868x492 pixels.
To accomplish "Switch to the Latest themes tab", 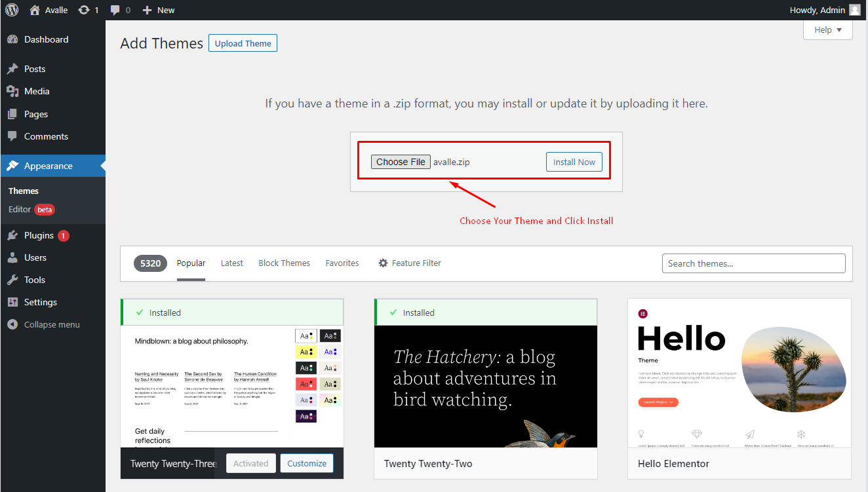I will click(x=232, y=263).
